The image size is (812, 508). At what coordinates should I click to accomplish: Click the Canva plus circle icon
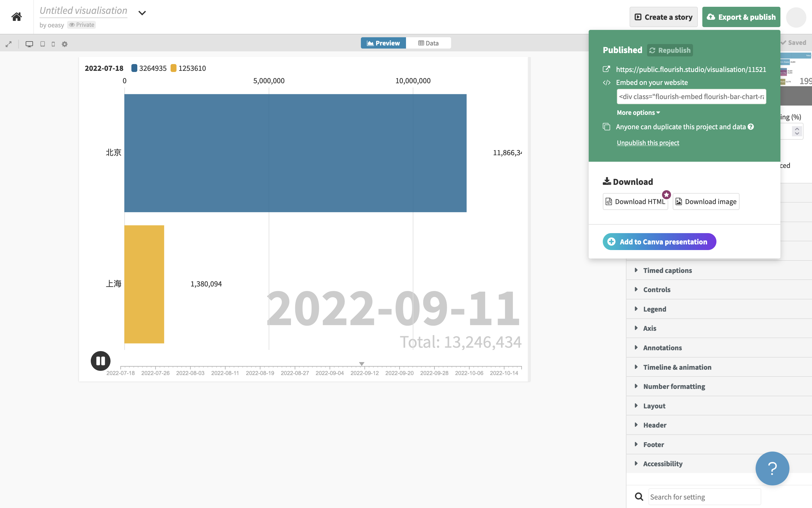[611, 242]
